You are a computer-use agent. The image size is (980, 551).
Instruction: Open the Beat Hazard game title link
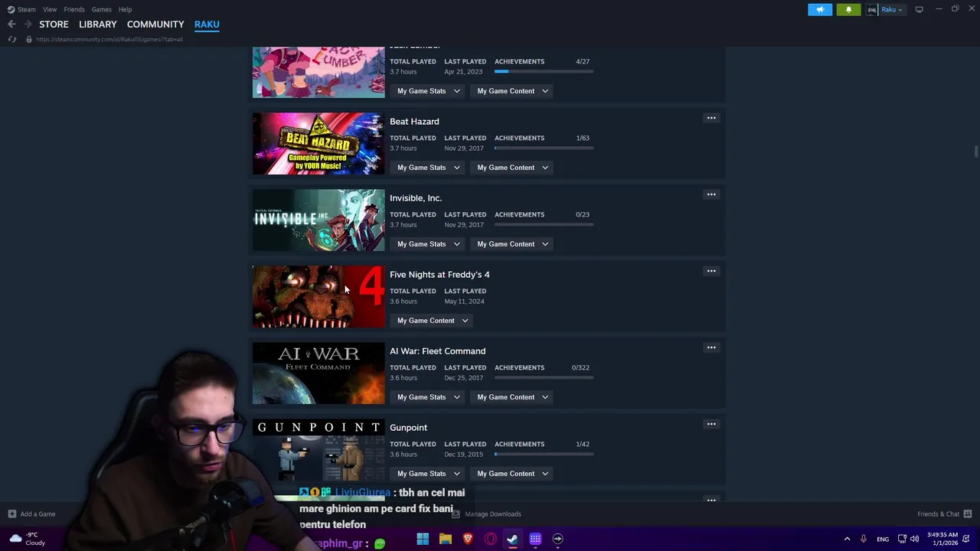pyautogui.click(x=414, y=122)
